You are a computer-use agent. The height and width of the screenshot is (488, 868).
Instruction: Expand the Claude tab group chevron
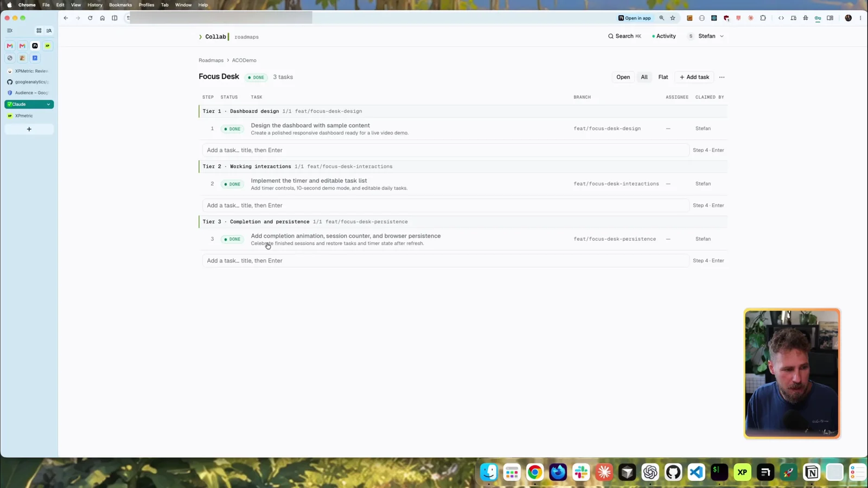[x=48, y=104]
